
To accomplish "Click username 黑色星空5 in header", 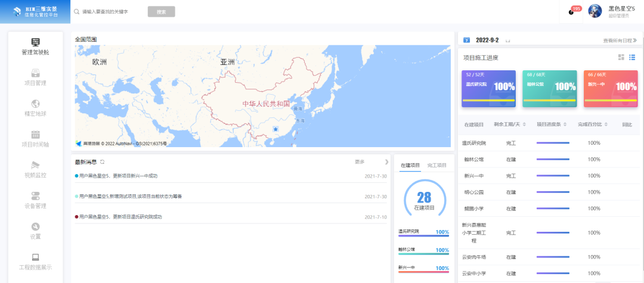I will (x=621, y=8).
